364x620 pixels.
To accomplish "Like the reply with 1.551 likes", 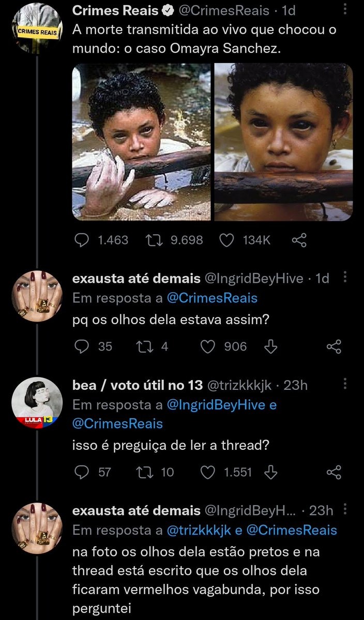I will click(x=208, y=472).
